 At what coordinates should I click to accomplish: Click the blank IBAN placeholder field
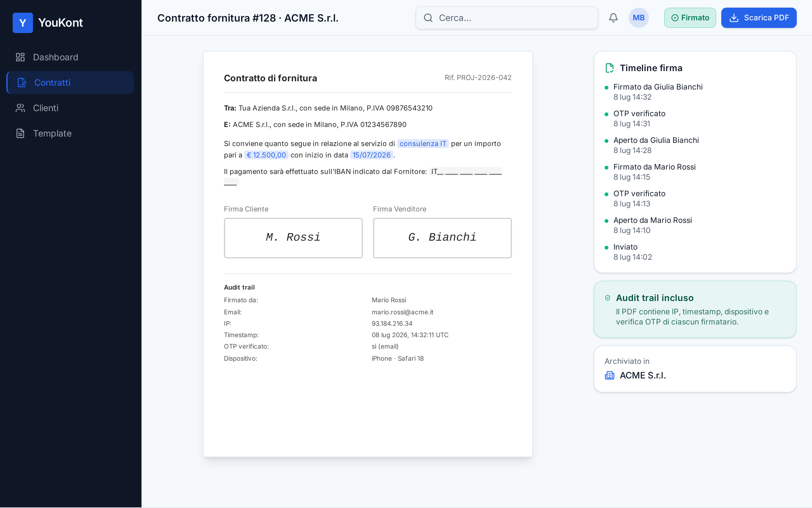click(x=465, y=172)
